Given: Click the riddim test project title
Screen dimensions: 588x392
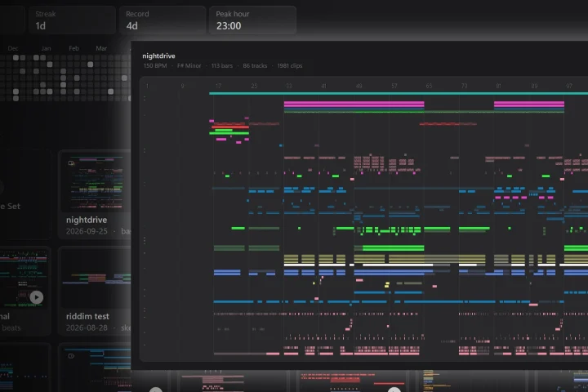Looking at the screenshot, I should point(87,316).
